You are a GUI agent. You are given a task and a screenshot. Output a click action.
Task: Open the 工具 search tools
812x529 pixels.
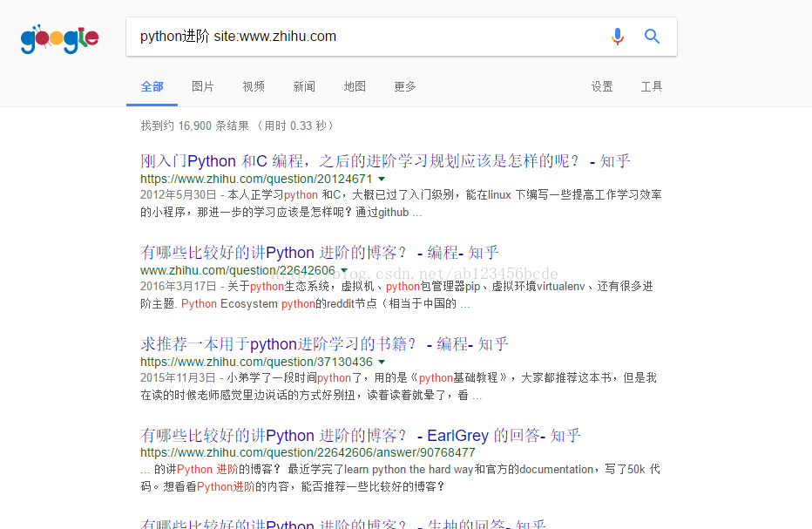point(652,86)
